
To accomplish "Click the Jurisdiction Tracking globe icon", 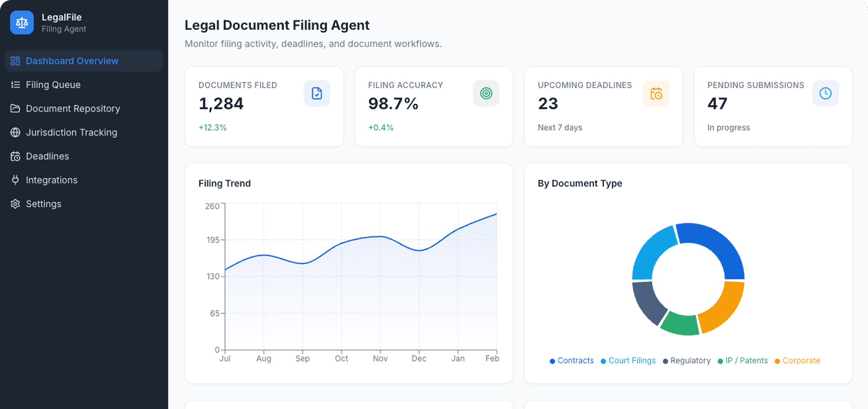I will pyautogui.click(x=15, y=132).
